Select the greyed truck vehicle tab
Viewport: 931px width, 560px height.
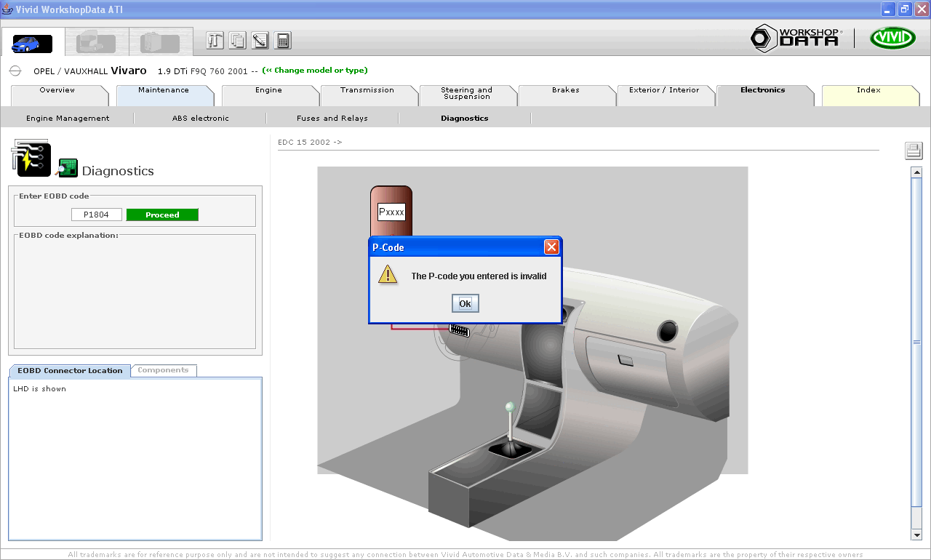[96, 42]
